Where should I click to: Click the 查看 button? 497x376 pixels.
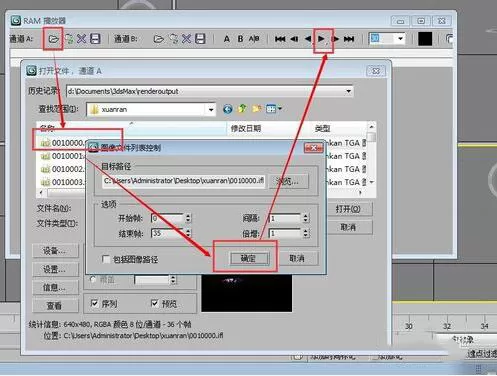click(55, 305)
